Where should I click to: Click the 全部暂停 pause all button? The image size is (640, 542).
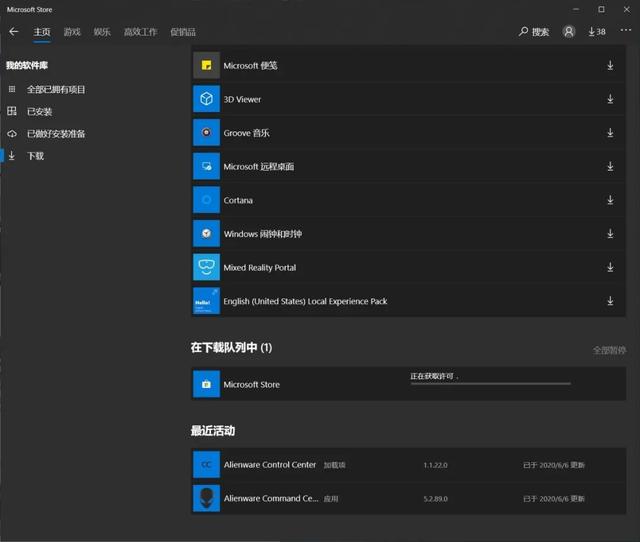tap(609, 350)
